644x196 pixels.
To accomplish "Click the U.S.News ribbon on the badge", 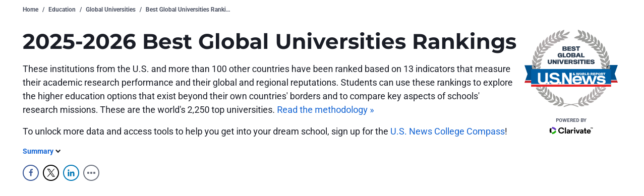I will pos(571,77).
